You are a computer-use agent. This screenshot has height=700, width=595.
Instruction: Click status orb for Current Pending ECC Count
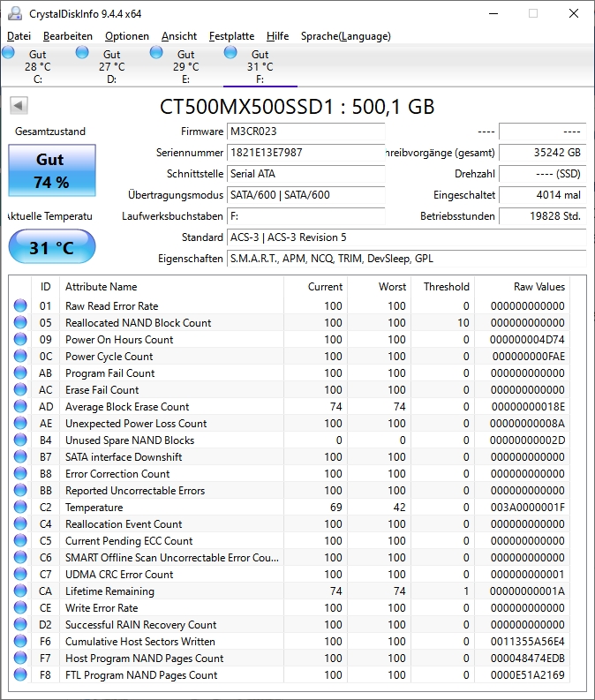coord(20,540)
